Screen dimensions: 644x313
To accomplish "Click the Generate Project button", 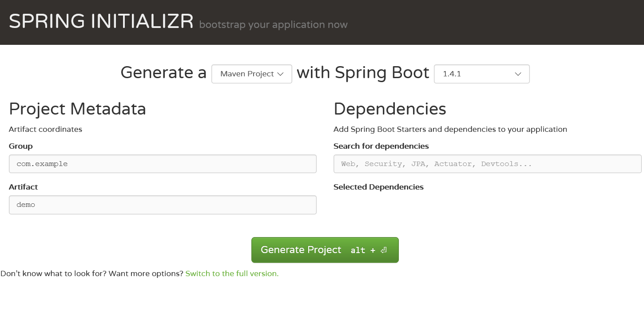I will tap(325, 250).
